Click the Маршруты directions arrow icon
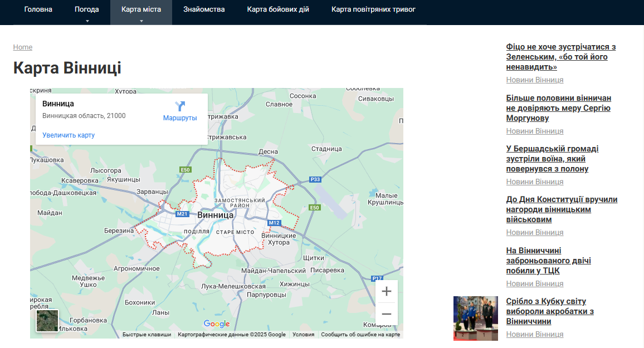 click(x=180, y=106)
